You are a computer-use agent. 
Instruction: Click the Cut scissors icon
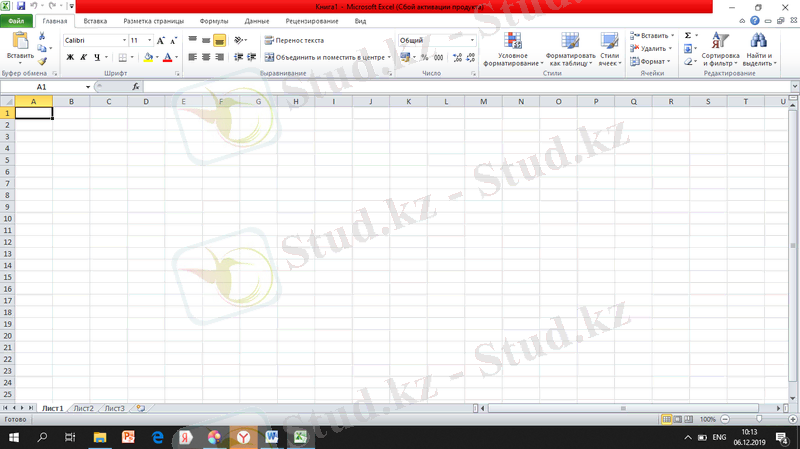pyautogui.click(x=42, y=36)
